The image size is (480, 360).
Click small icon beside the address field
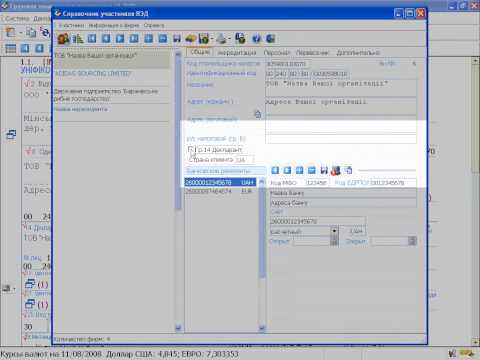point(258,114)
